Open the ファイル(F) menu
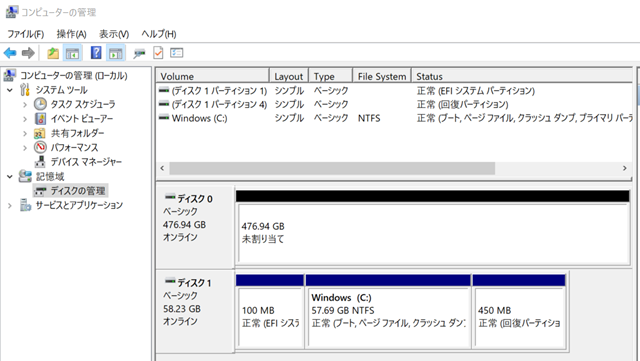Image resolution: width=640 pixels, height=361 pixels. pos(26,34)
